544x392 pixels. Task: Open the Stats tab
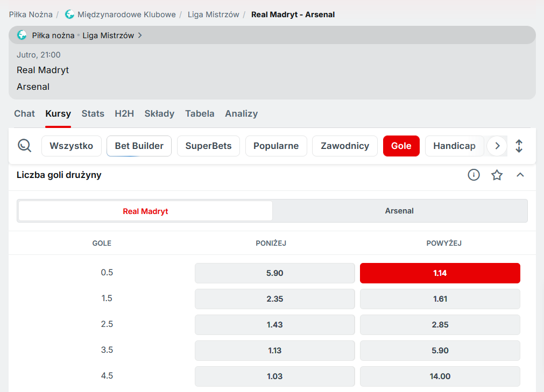(93, 113)
